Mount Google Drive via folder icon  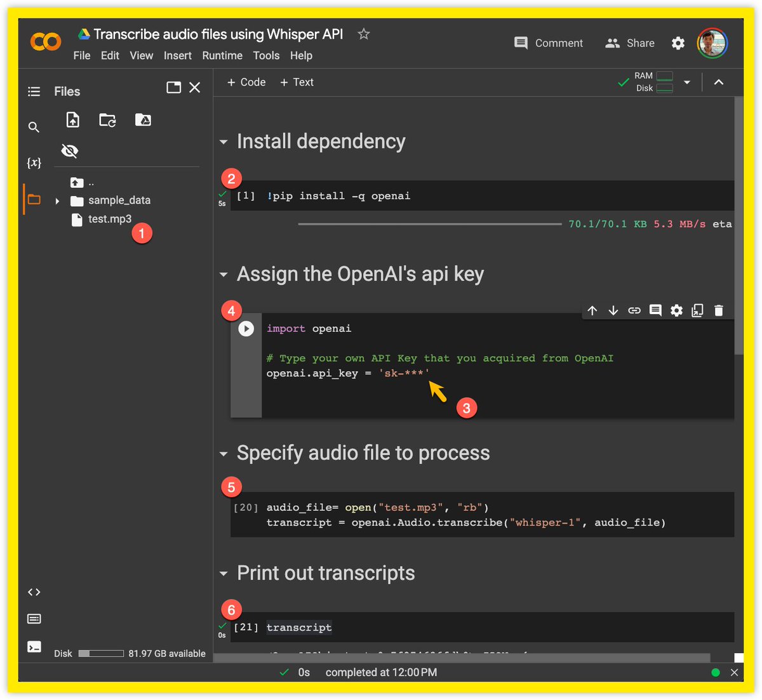(x=143, y=119)
